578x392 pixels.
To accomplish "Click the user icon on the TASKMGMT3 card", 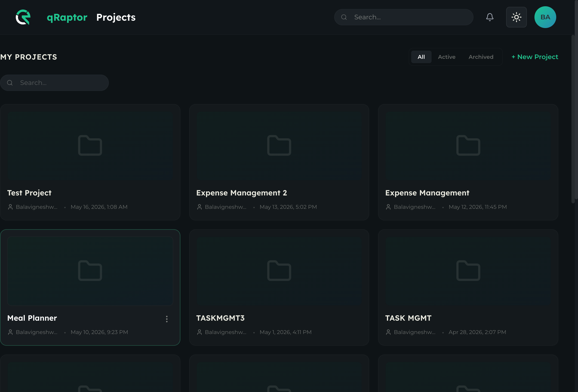I will tap(199, 332).
